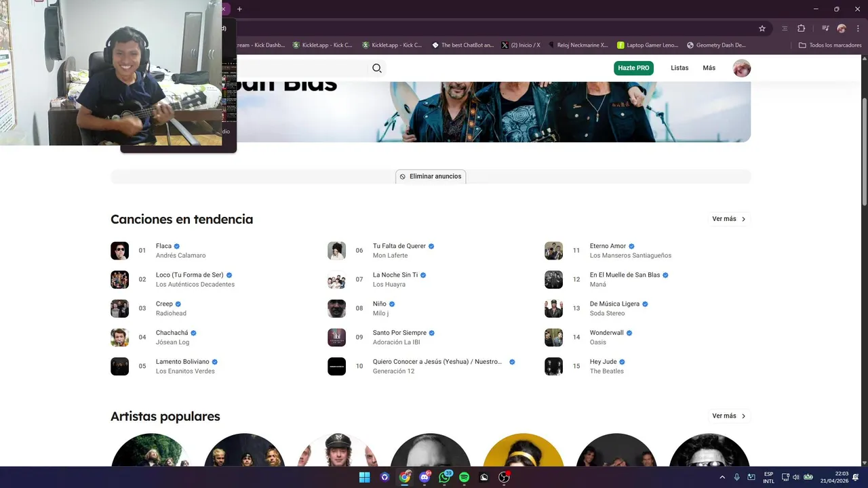This screenshot has width=868, height=488.
Task: Open the ESP INTL language switcher
Action: [x=768, y=477]
